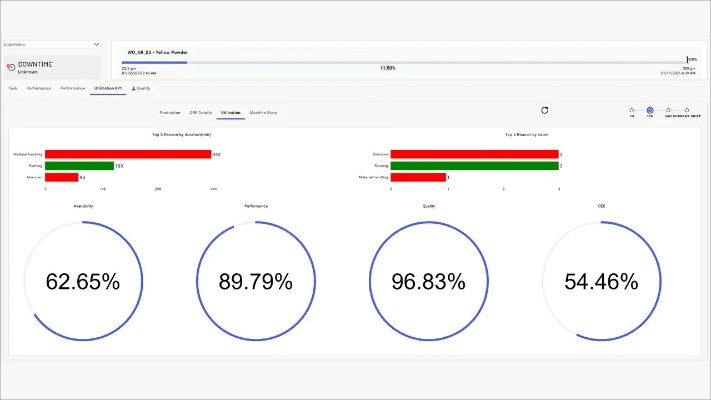Image resolution: width=711 pixels, height=400 pixels.
Task: Click the downtime clock status icon
Action: tap(11, 67)
